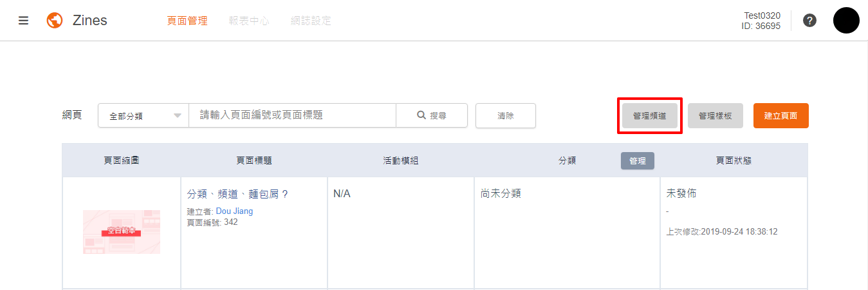This screenshot has height=290, width=868.
Task: Click the Test0320 account ID text
Action: pos(762,21)
